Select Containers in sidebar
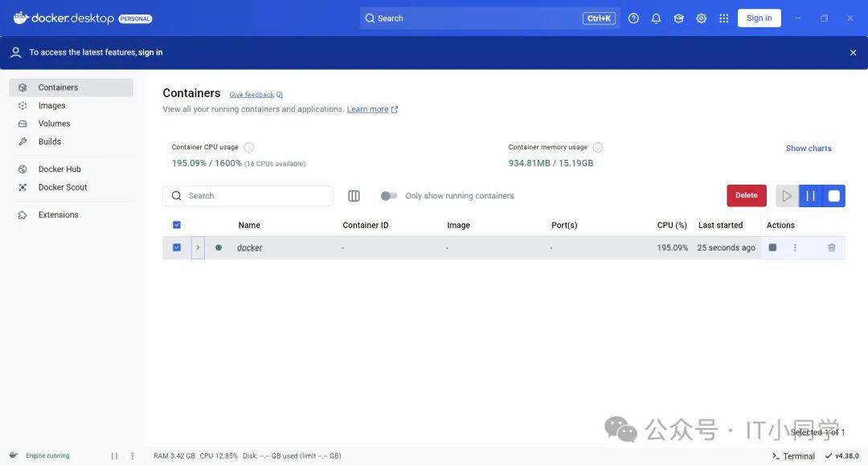868x465 pixels. (72, 88)
